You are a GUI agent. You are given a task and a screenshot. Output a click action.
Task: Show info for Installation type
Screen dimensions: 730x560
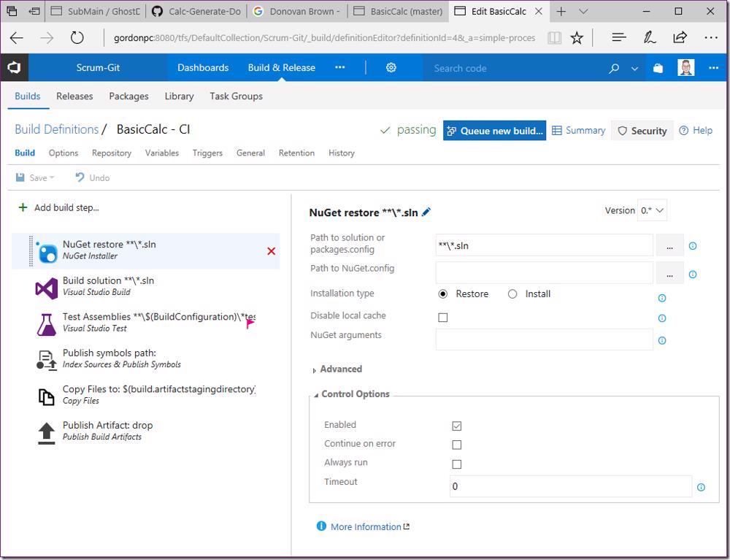(x=662, y=298)
